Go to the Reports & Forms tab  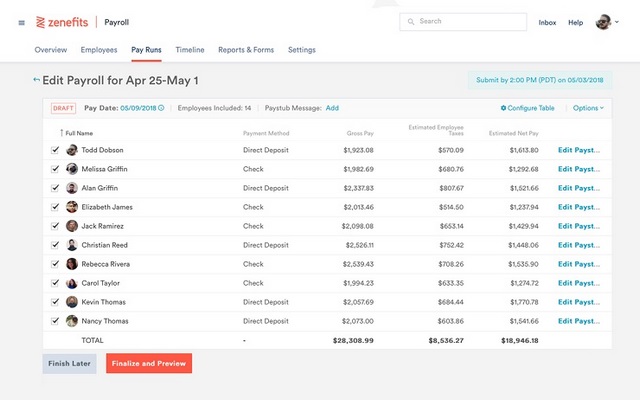coord(245,50)
